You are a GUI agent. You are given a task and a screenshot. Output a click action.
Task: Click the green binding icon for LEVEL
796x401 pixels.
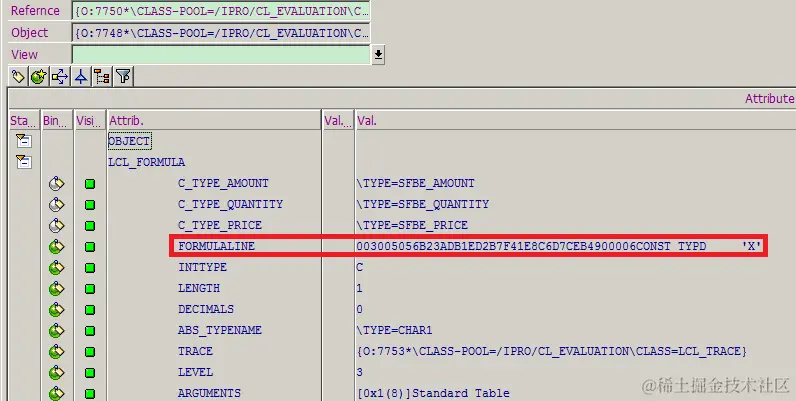(x=56, y=373)
